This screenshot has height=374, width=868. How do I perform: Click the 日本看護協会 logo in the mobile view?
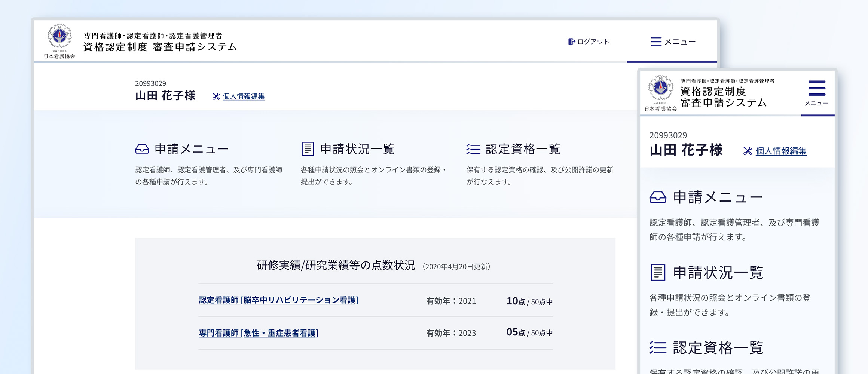point(661,89)
